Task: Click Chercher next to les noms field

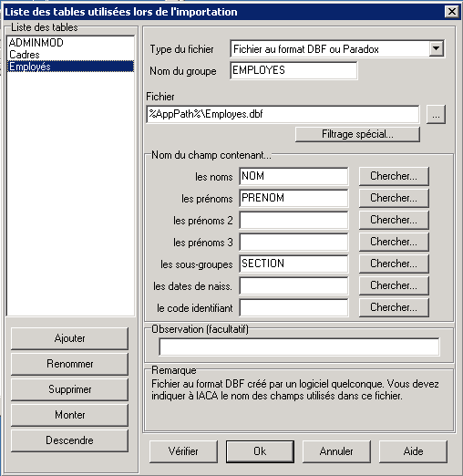Action: pos(394,176)
